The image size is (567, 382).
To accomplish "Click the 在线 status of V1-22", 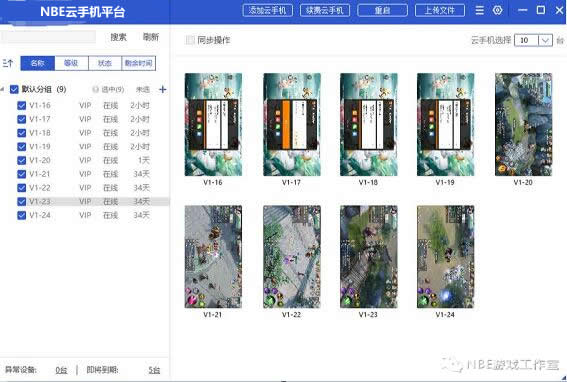I will 111,188.
